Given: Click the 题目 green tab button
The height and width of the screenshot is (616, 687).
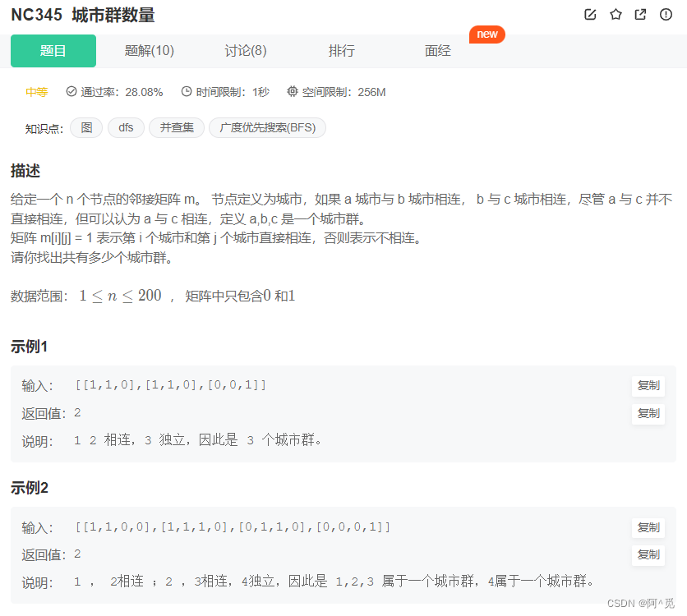Looking at the screenshot, I should point(53,50).
